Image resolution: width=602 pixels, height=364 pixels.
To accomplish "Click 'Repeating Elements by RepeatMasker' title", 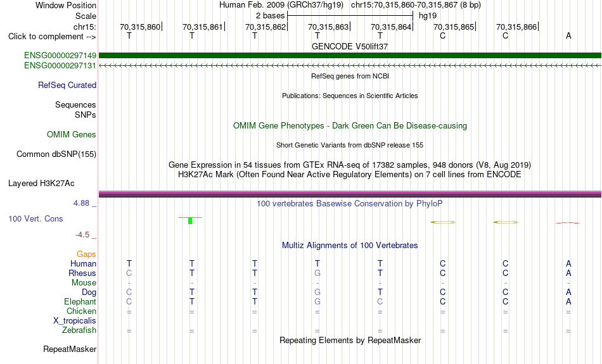I will [350, 340].
